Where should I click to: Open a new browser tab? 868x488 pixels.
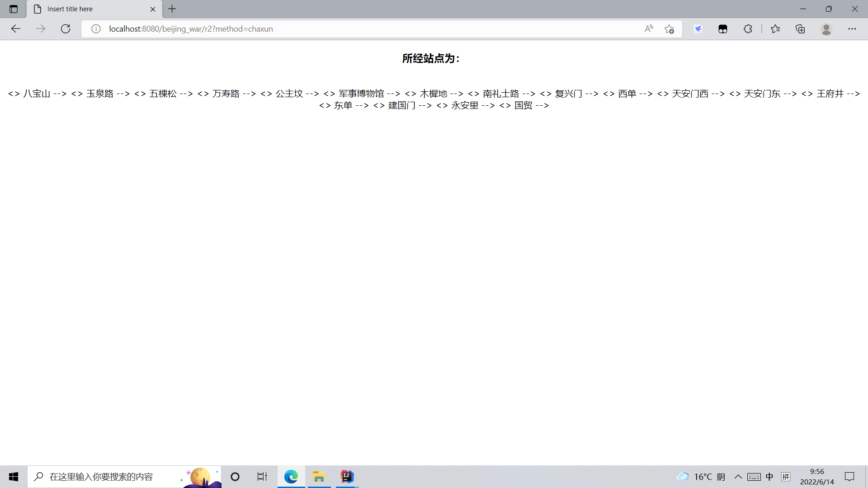click(172, 9)
